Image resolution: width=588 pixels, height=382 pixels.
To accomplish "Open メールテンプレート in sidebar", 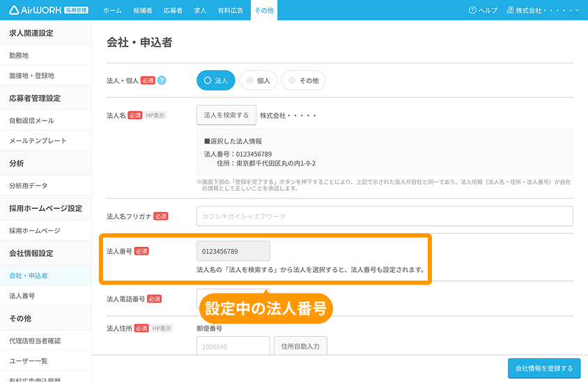I will click(x=46, y=141).
